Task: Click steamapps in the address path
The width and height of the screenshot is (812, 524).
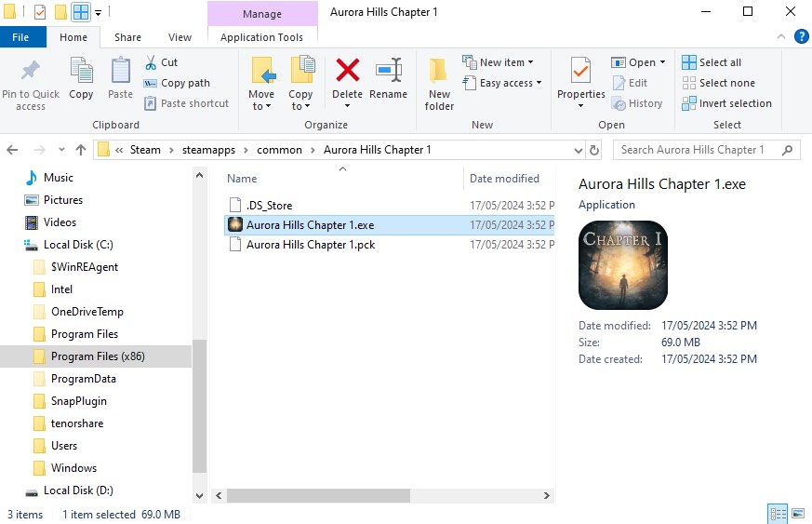Action: 208,150
